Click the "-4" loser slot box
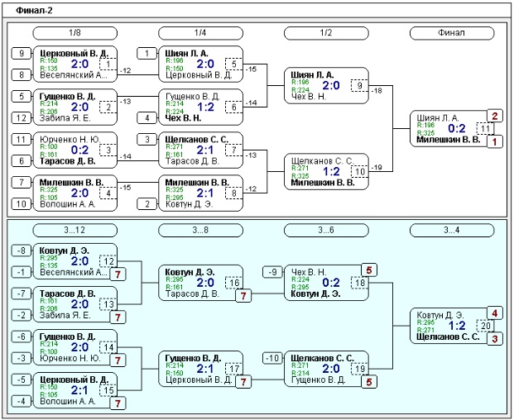 [22, 401]
